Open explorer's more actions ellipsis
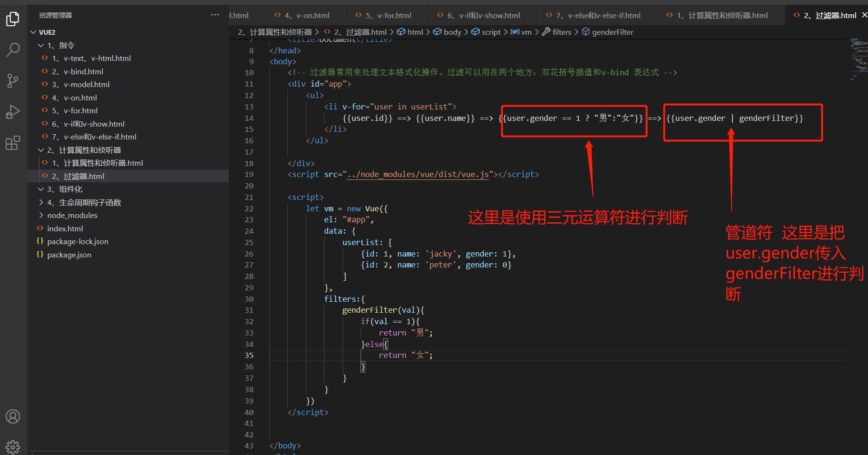This screenshot has height=455, width=868. (215, 15)
